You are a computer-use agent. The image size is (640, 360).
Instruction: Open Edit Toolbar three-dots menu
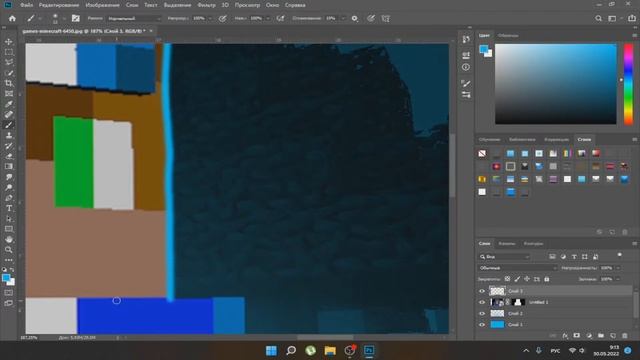click(9, 260)
